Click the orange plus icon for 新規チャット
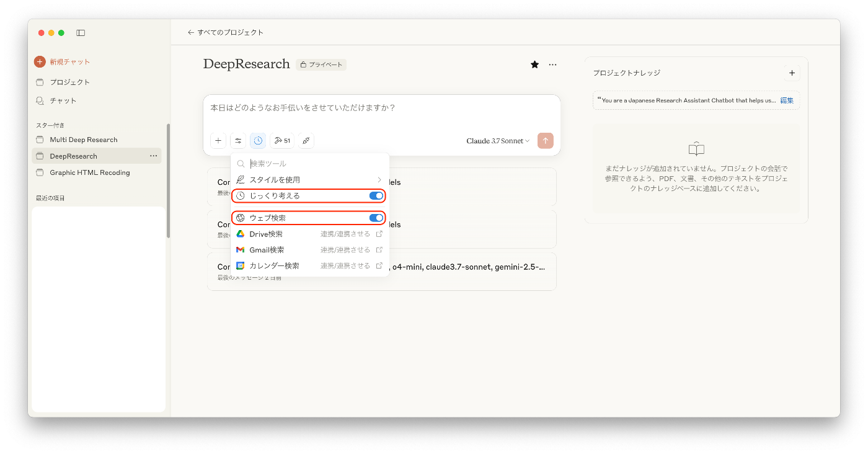 [x=40, y=61]
